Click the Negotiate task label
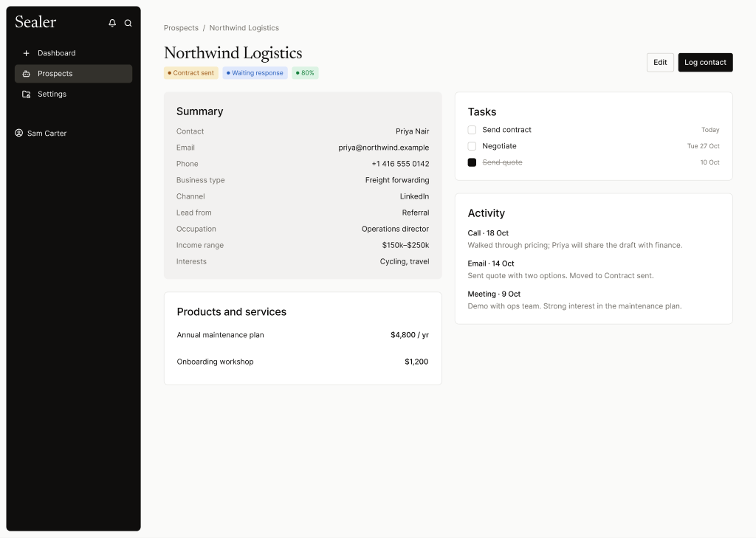756x538 pixels. click(x=500, y=146)
